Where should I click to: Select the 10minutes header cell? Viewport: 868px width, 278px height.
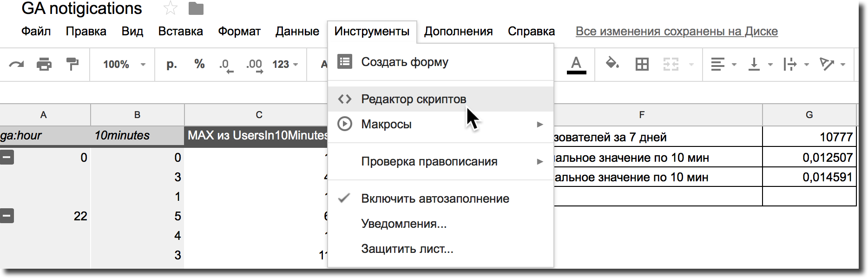coord(138,136)
